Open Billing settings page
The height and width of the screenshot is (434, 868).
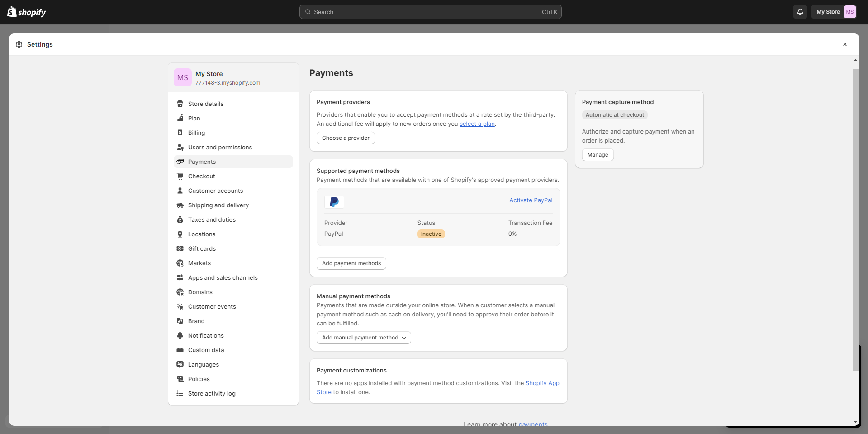(233, 133)
